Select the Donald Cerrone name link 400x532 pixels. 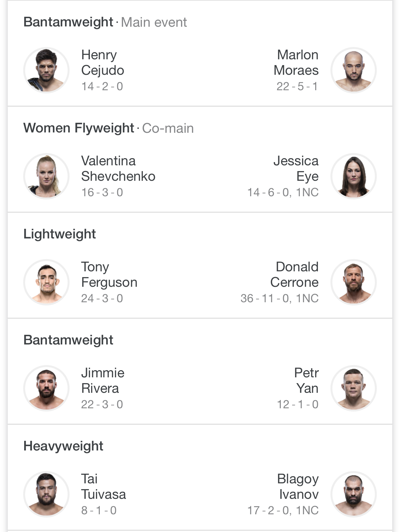pyautogui.click(x=295, y=275)
